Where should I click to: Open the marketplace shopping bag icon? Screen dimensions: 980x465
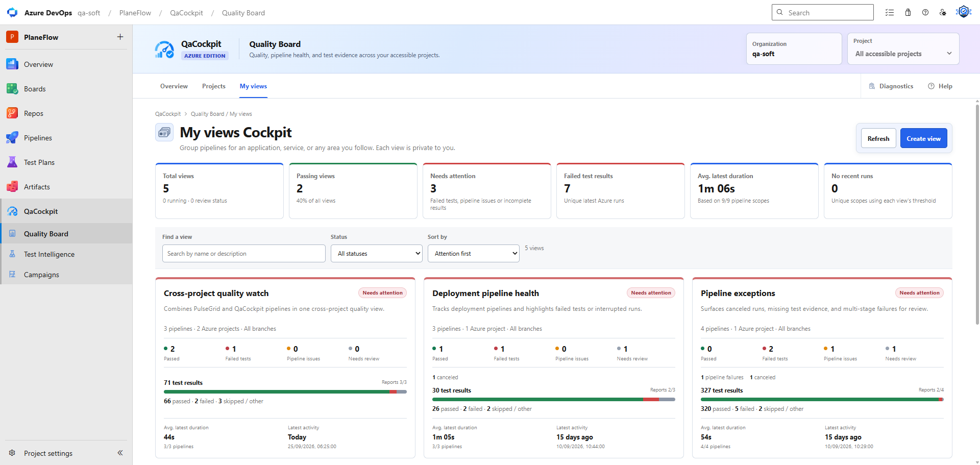point(908,13)
